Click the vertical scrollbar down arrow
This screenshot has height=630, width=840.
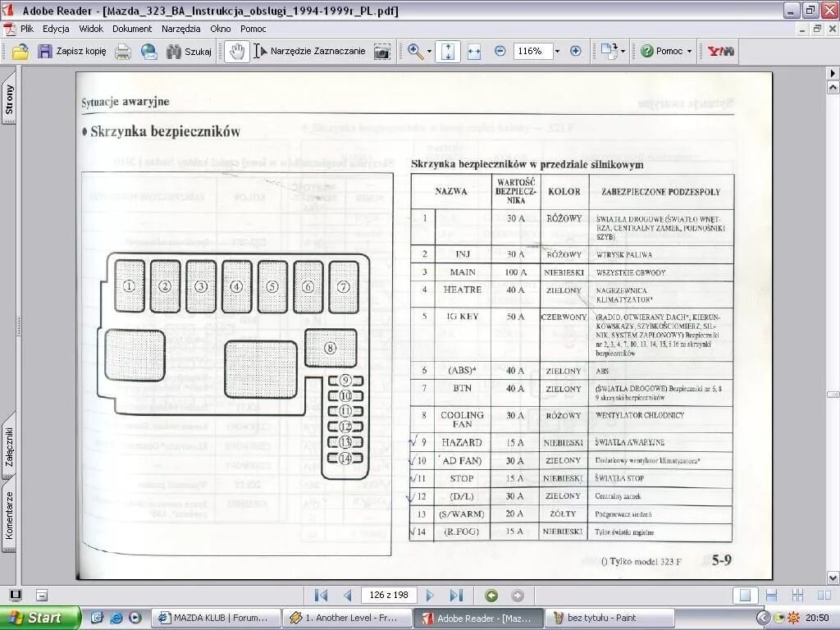click(833, 578)
